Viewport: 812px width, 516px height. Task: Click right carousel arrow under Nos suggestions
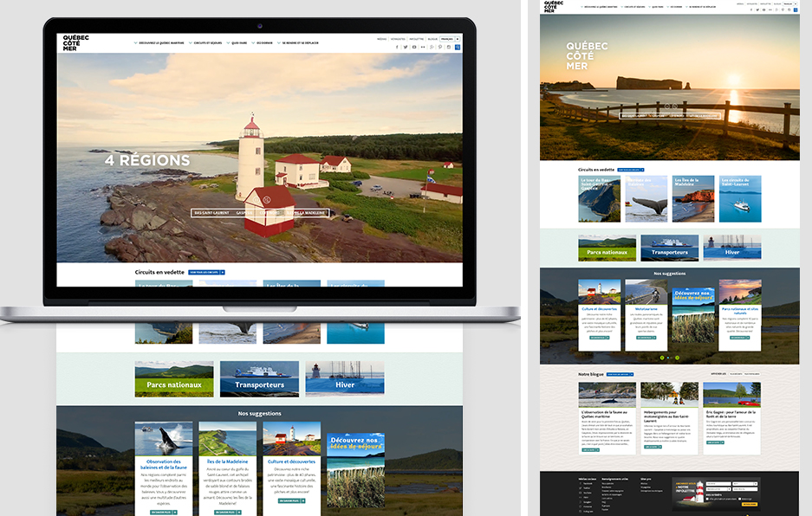(679, 358)
